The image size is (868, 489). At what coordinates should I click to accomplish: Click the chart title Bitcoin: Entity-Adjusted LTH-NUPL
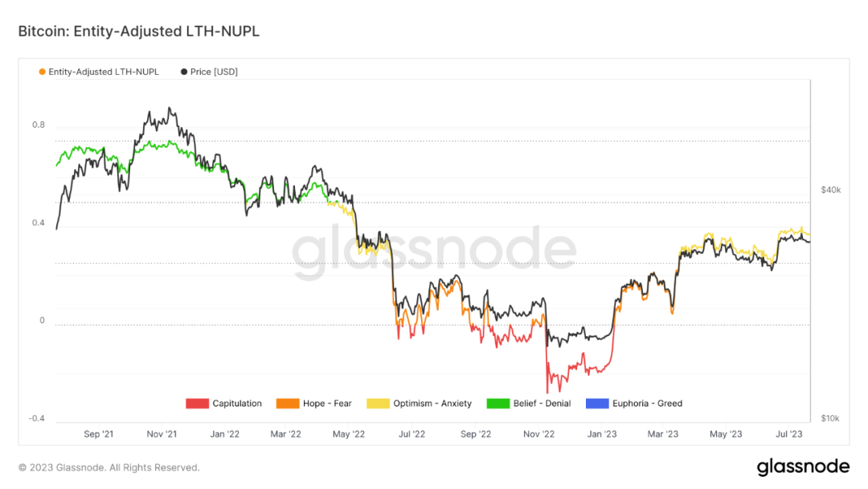click(x=138, y=31)
